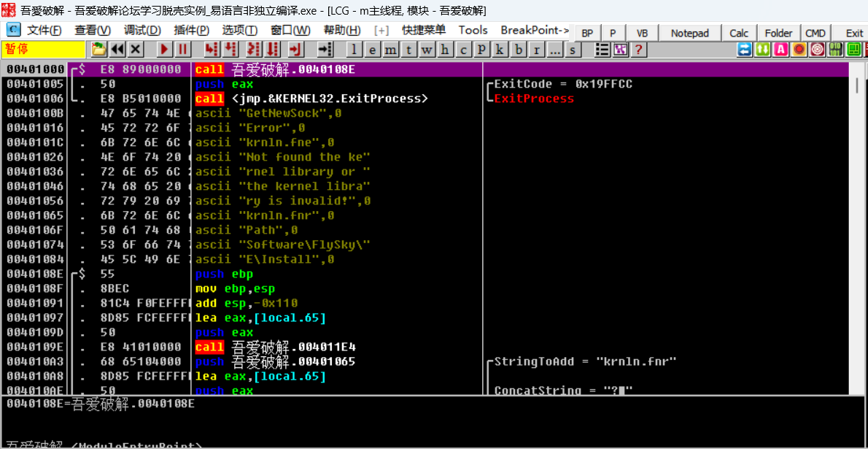Click the Trace into icon

[254, 50]
